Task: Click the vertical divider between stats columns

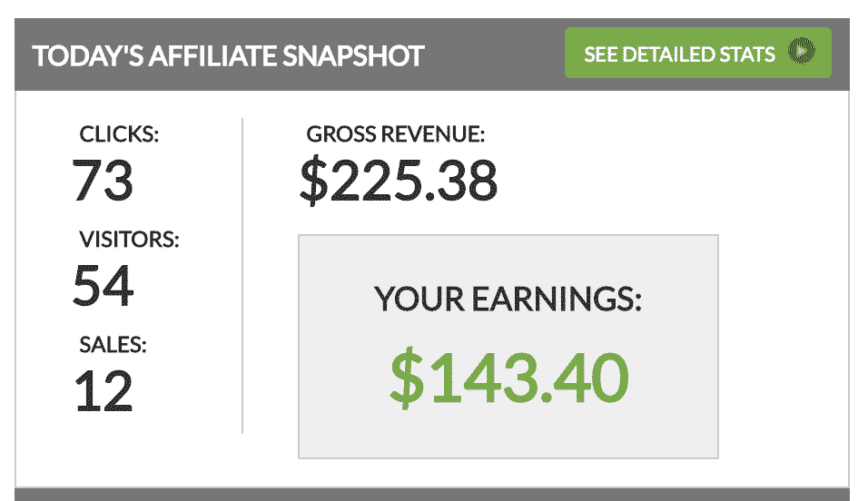Action: click(242, 276)
